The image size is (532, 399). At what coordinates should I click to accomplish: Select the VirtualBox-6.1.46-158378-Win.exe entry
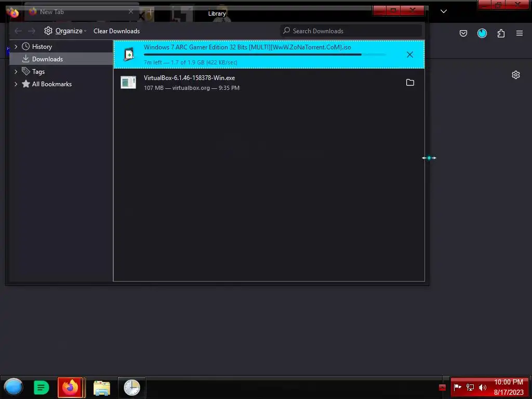pyautogui.click(x=269, y=83)
